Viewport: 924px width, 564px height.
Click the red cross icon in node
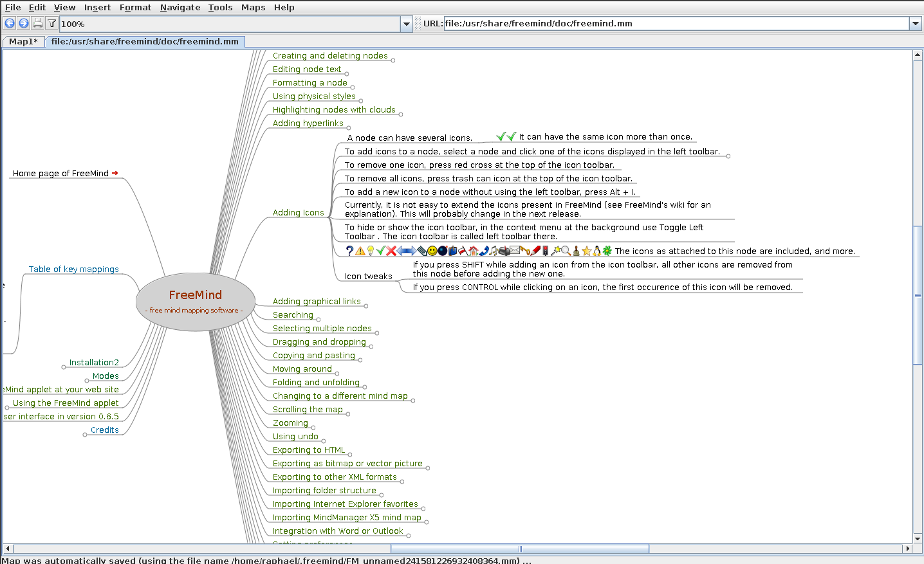[391, 251]
